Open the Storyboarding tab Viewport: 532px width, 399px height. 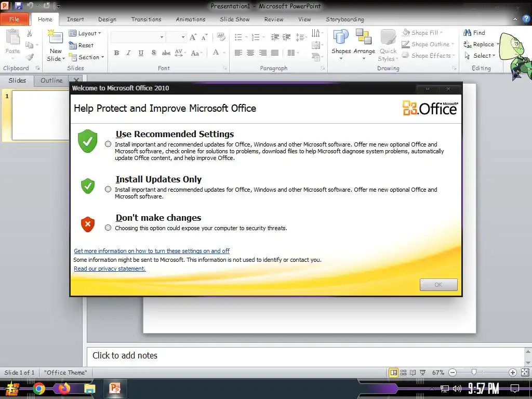[345, 19]
